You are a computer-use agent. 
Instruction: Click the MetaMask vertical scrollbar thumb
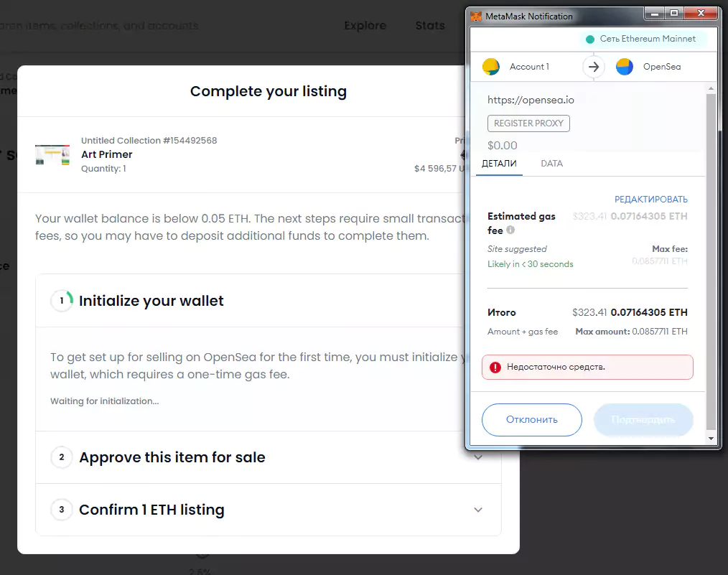[711, 262]
